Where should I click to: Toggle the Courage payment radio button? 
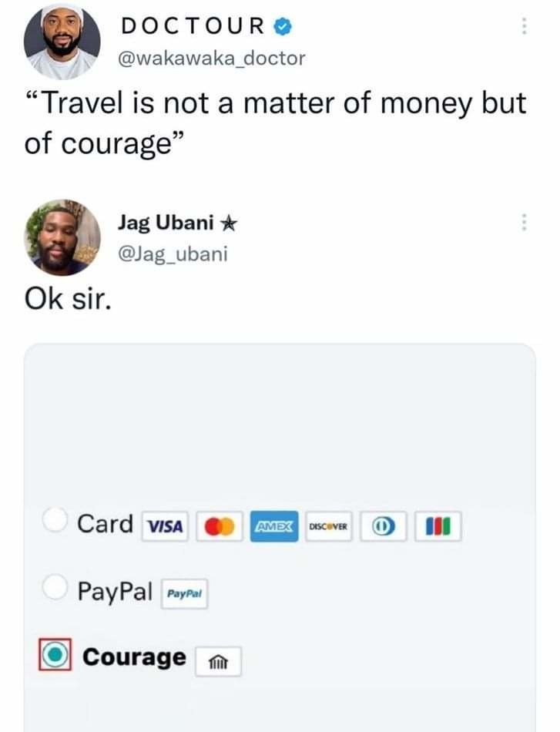point(55,654)
